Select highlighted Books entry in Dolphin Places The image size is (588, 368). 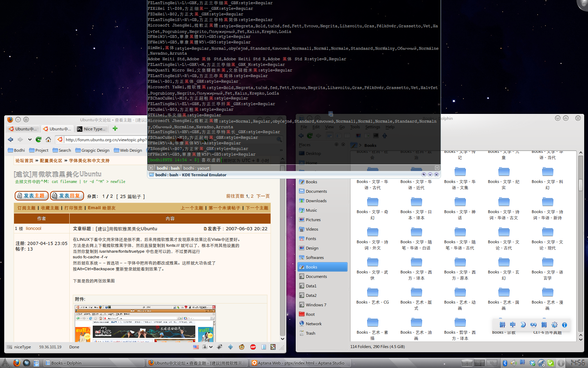pos(322,267)
